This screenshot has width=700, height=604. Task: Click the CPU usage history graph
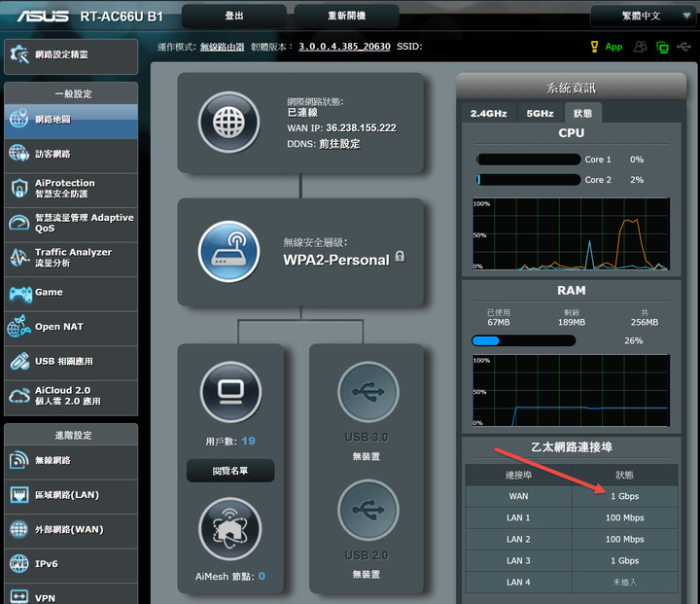click(x=571, y=233)
